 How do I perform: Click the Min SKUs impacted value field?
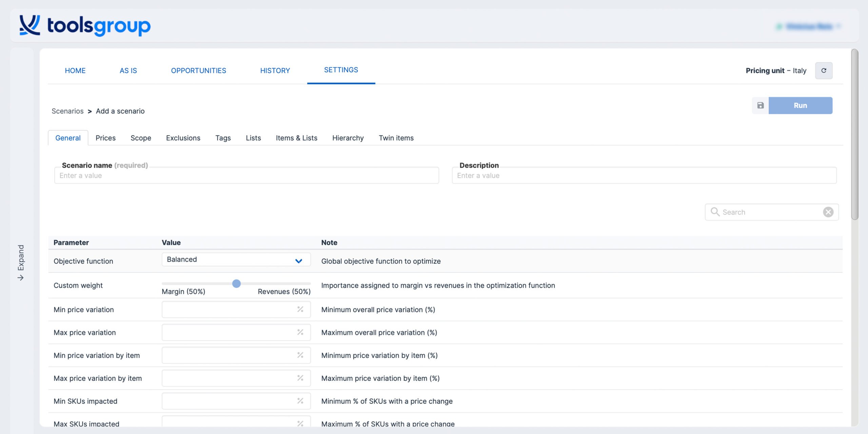(x=236, y=401)
